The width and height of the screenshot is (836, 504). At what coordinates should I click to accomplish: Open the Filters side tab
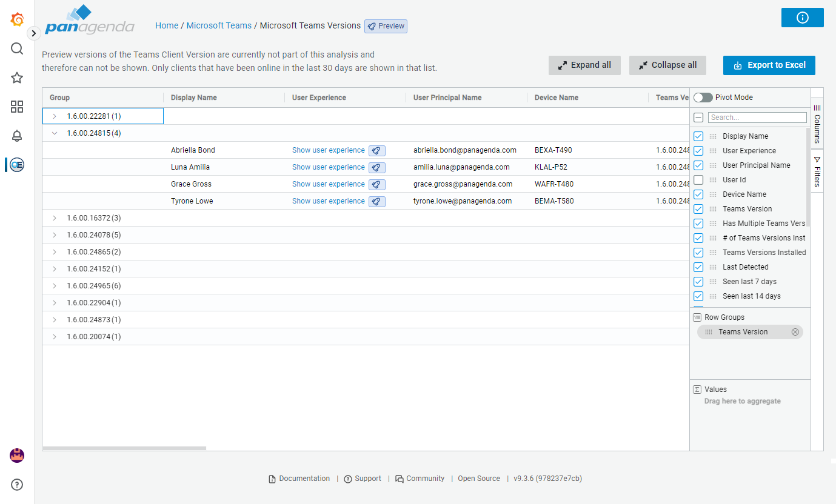817,171
